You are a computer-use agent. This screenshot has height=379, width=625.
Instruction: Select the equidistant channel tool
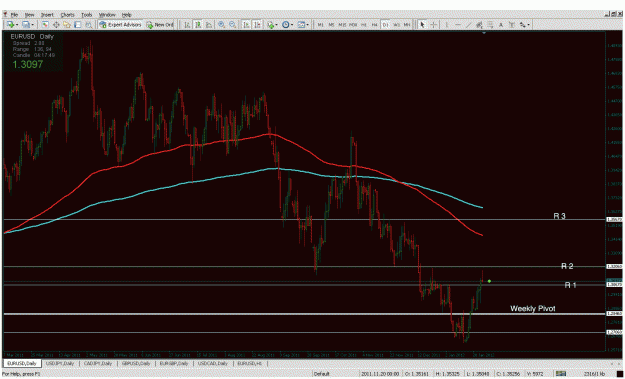pyautogui.click(x=480, y=25)
